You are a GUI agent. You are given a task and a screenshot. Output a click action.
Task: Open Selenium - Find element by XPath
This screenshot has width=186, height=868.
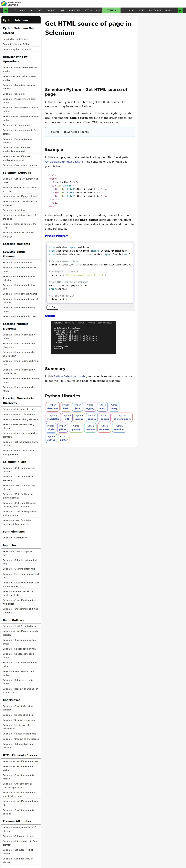tap(21, 316)
